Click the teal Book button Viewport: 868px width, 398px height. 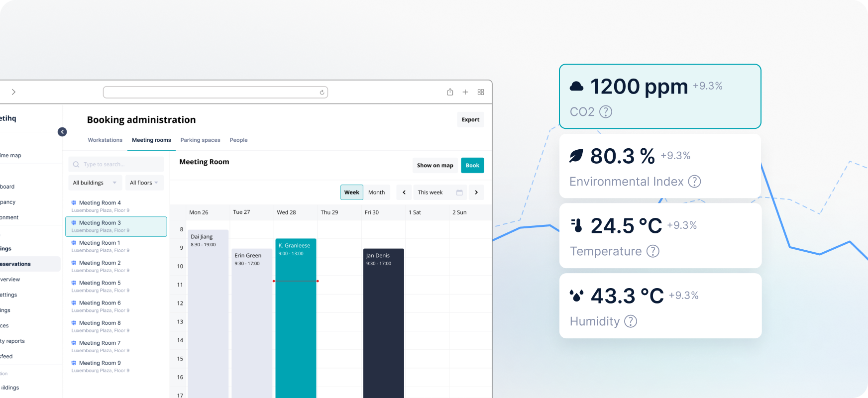pos(472,166)
